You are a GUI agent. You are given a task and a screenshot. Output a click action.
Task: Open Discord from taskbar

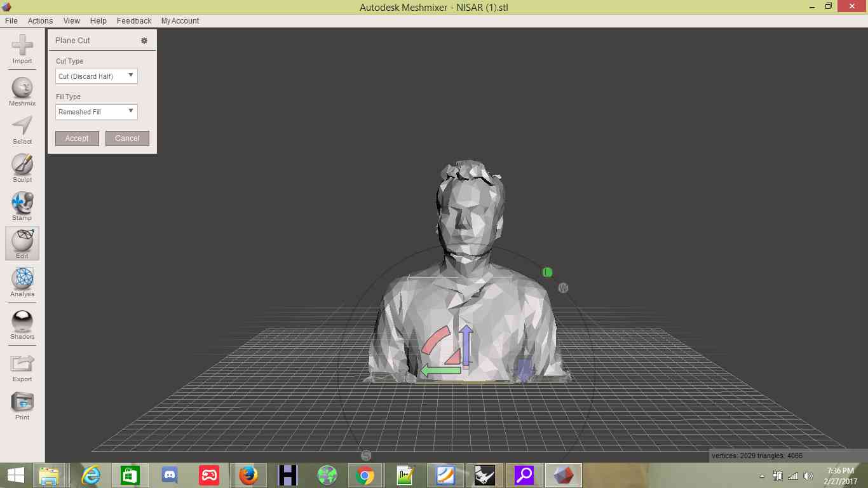pyautogui.click(x=169, y=475)
